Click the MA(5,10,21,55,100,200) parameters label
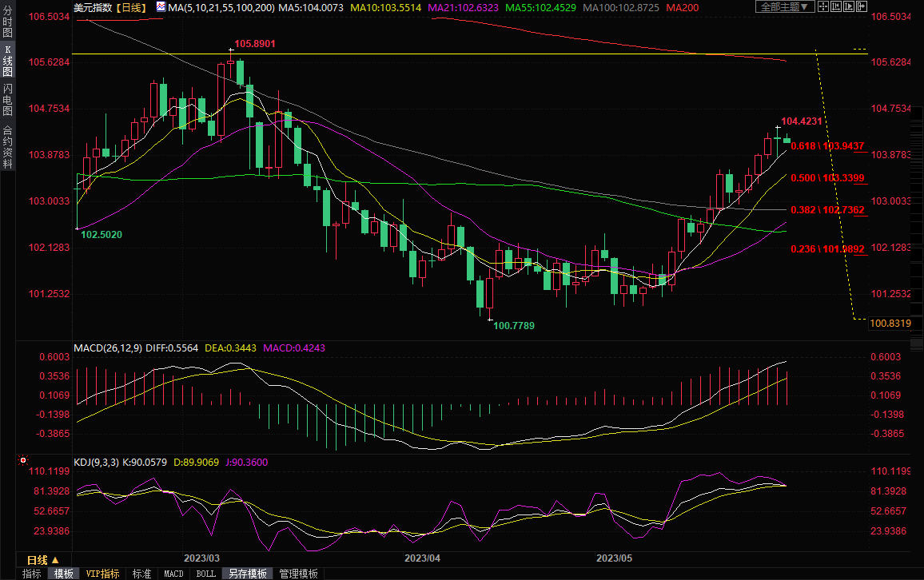 pos(221,8)
